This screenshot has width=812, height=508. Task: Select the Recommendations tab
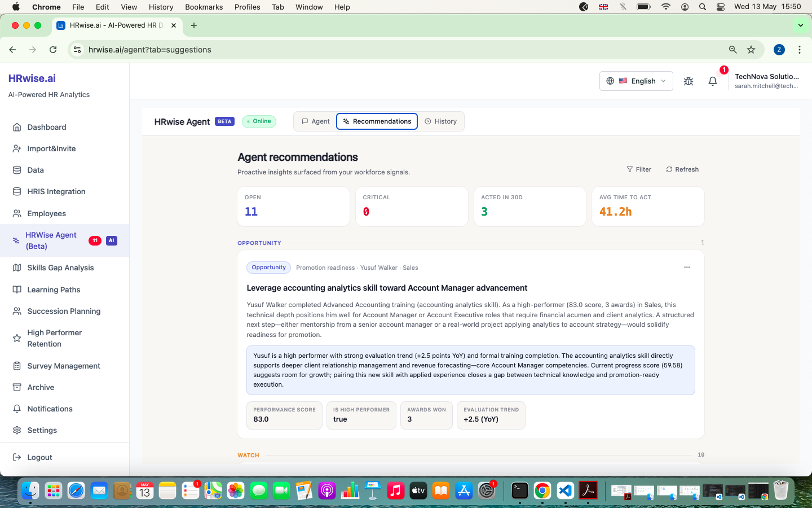point(377,121)
